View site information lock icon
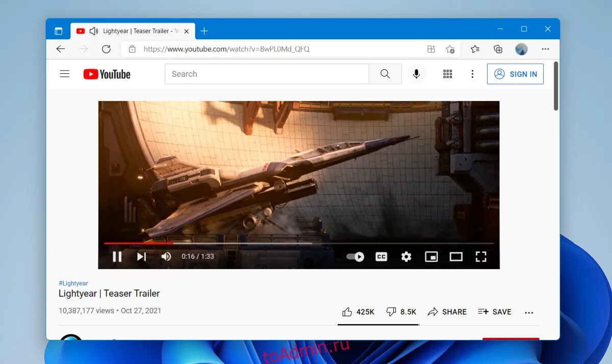Viewport: 612px width, 364px height. [132, 49]
